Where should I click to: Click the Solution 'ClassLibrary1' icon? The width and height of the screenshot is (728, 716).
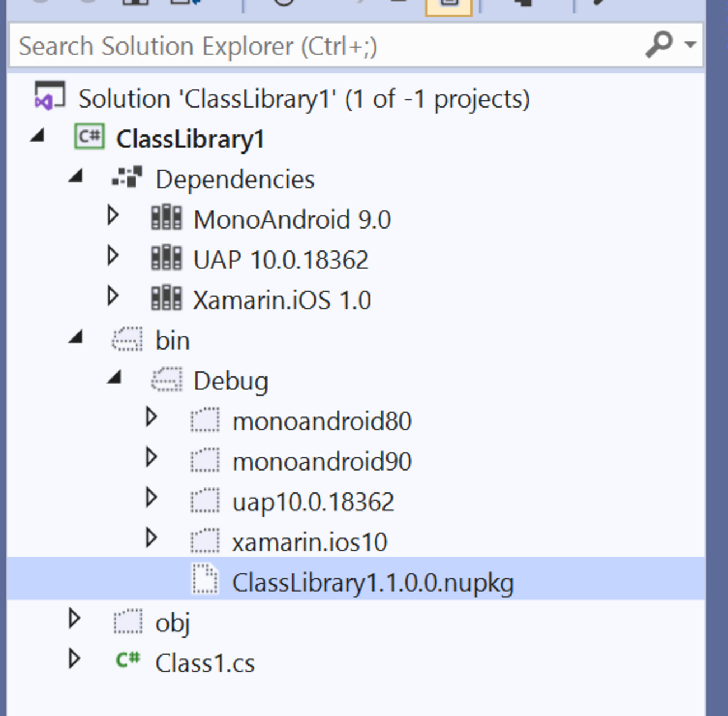(49, 96)
